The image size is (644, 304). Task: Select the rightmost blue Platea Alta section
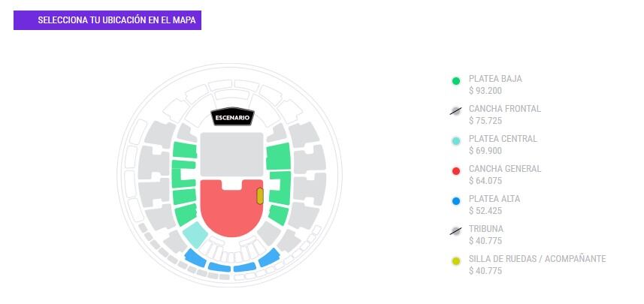coord(268,258)
